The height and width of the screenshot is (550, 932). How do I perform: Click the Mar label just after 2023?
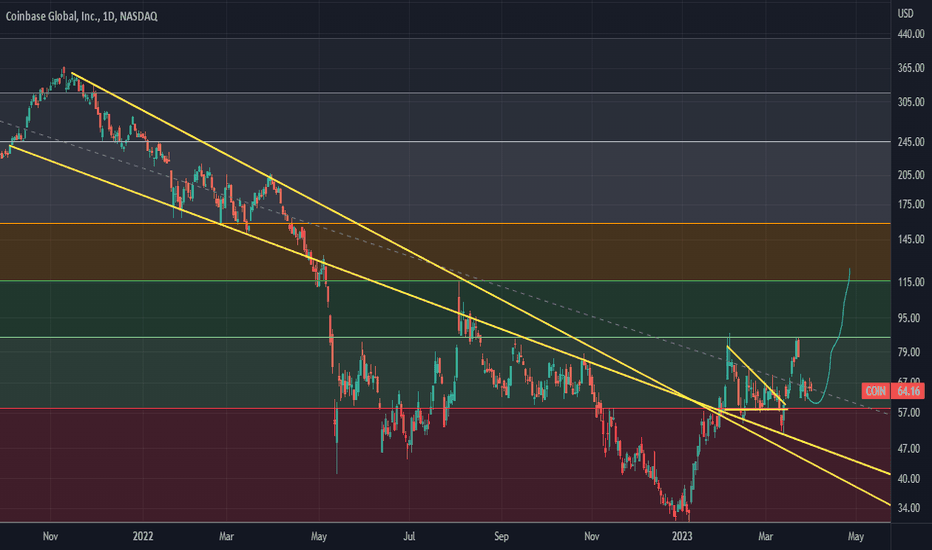point(766,536)
